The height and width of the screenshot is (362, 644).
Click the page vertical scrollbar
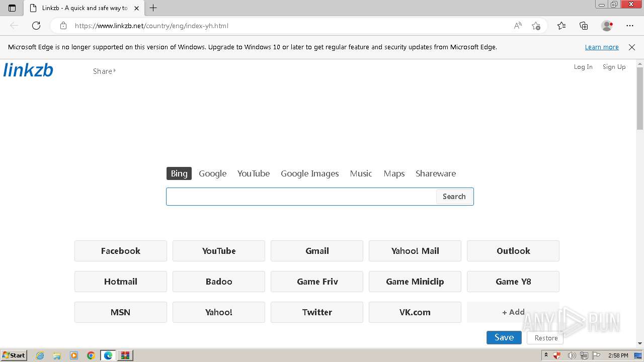640,98
